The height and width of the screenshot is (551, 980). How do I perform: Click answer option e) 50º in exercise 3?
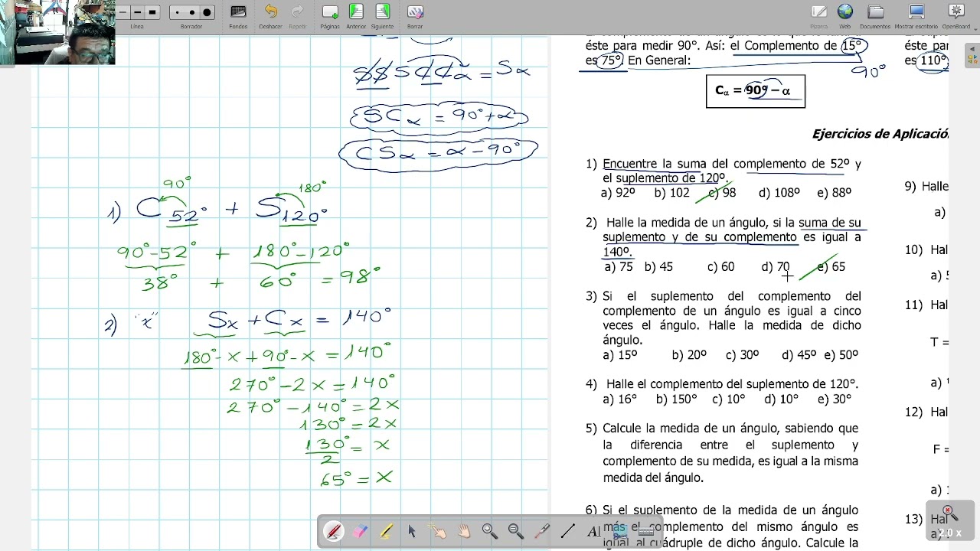[841, 355]
